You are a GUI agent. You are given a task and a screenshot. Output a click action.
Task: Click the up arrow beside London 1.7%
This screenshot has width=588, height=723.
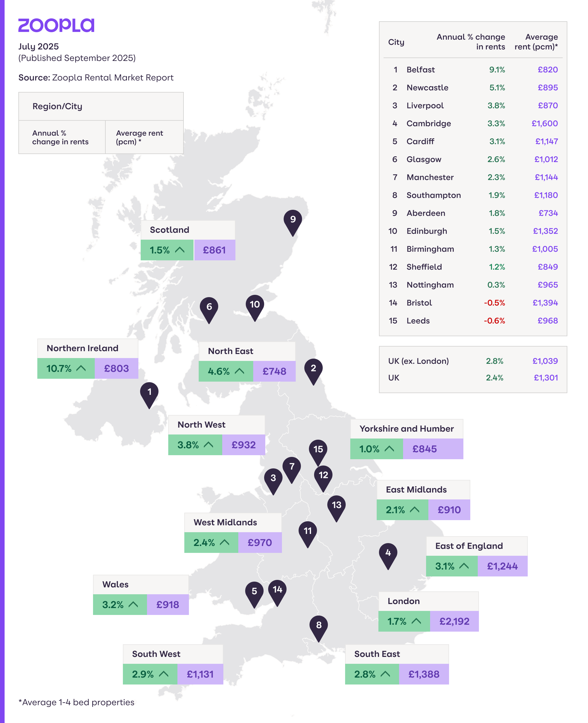(x=416, y=621)
